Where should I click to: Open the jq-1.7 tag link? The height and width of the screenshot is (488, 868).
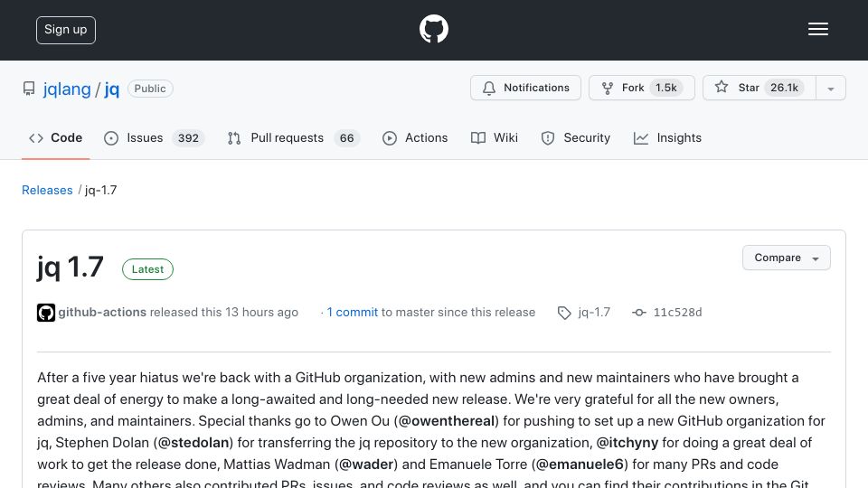pyautogui.click(x=594, y=312)
